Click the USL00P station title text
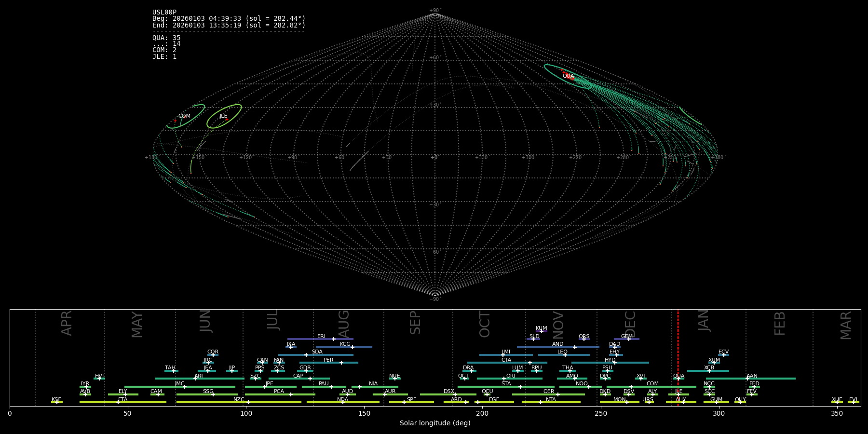 pyautogui.click(x=164, y=13)
